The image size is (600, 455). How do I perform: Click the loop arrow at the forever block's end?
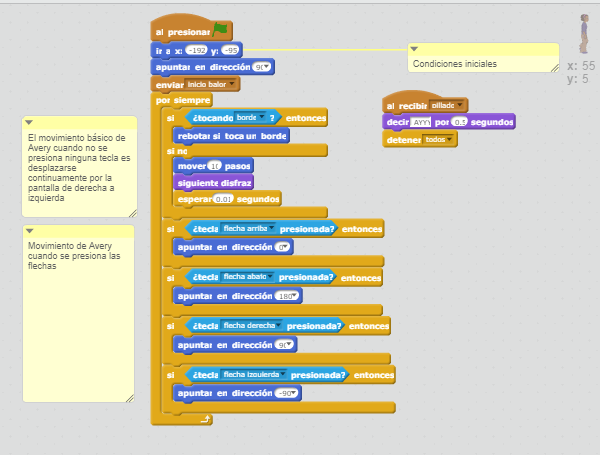(205, 418)
